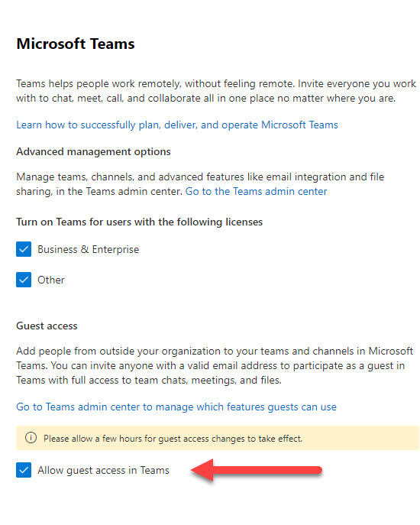Click the Turn on Teams for users heading
The width and height of the screenshot is (420, 525).
139,222
